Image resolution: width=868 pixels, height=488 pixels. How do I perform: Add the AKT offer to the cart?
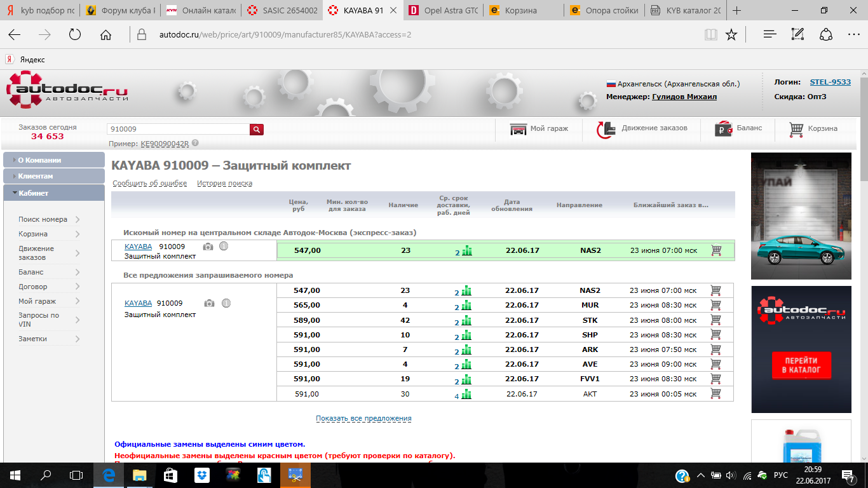coord(716,393)
